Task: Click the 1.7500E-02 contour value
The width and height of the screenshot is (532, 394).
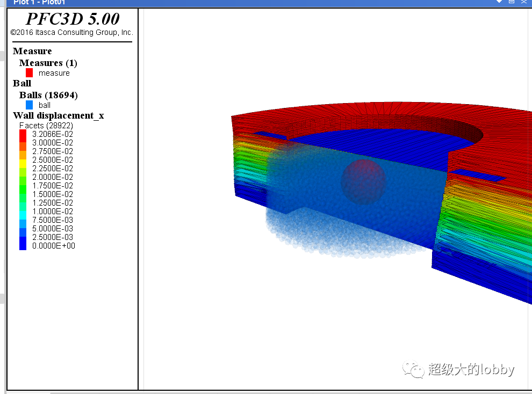Action: pyautogui.click(x=53, y=186)
